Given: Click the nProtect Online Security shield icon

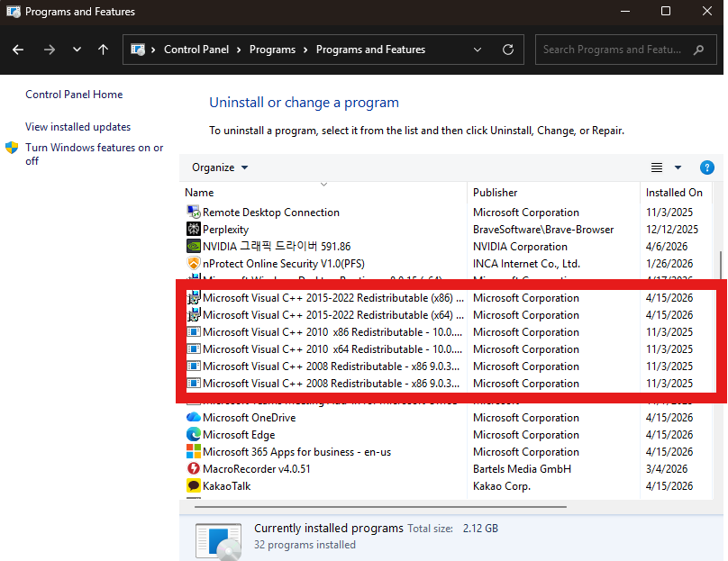Looking at the screenshot, I should tap(193, 264).
